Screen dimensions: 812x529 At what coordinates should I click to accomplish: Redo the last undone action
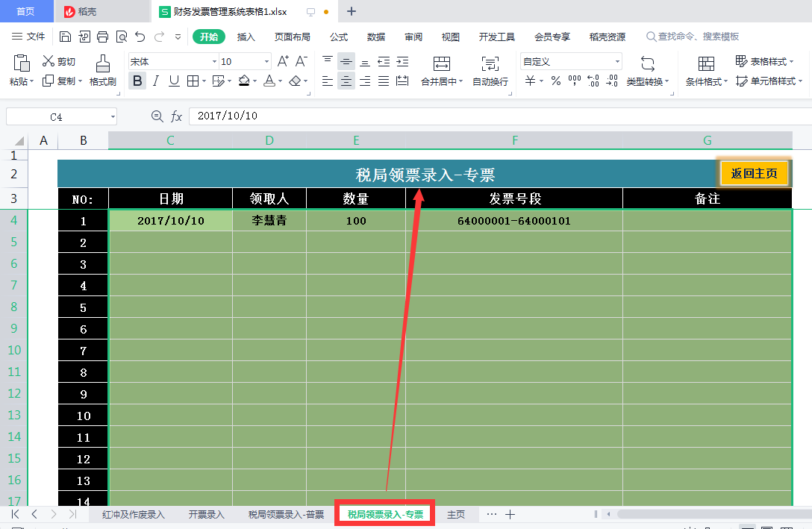coord(160,37)
